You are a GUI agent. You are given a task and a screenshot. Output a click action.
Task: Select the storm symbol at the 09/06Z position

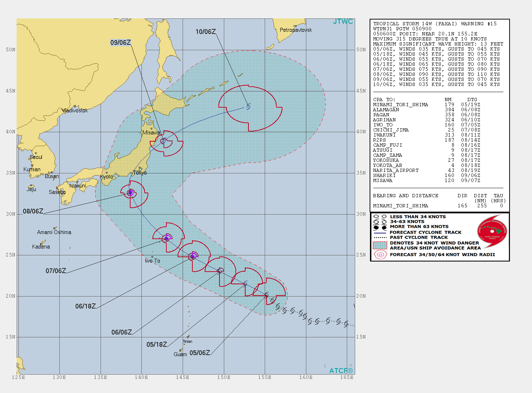[163, 141]
